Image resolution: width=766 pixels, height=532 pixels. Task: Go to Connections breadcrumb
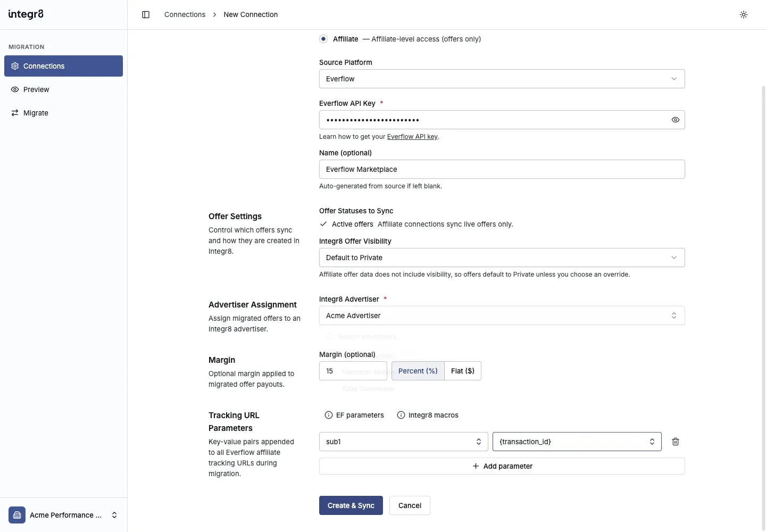pyautogui.click(x=185, y=14)
